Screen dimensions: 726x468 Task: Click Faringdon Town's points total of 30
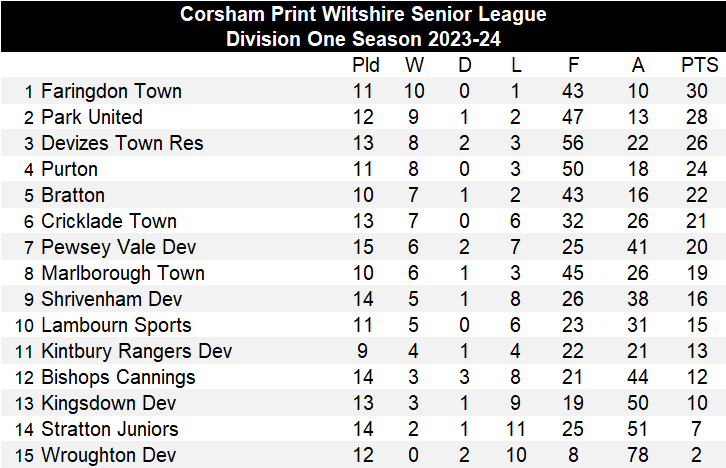click(x=699, y=91)
